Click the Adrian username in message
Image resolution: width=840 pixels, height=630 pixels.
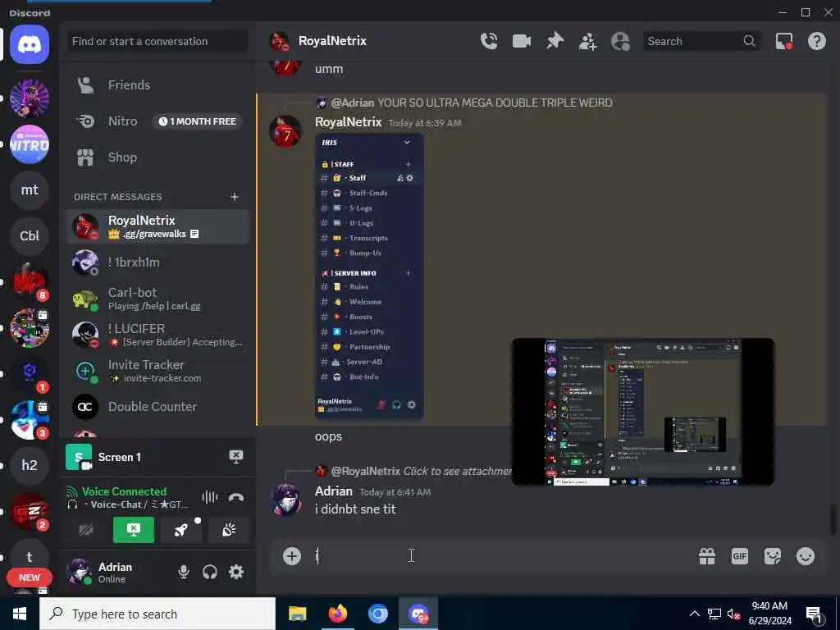(334, 491)
